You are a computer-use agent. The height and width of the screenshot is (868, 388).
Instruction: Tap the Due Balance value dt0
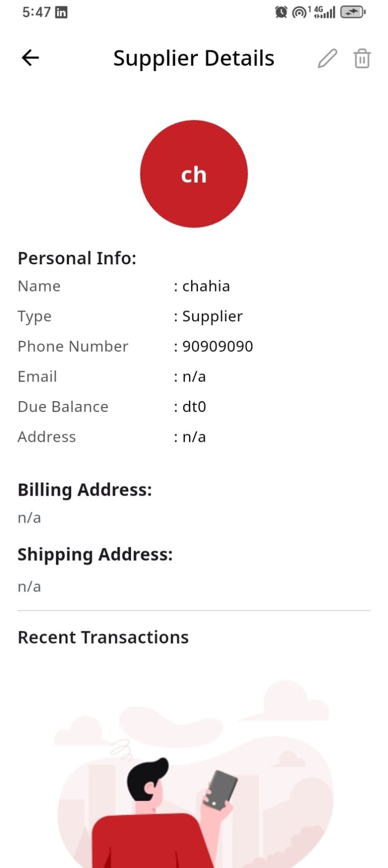(194, 407)
